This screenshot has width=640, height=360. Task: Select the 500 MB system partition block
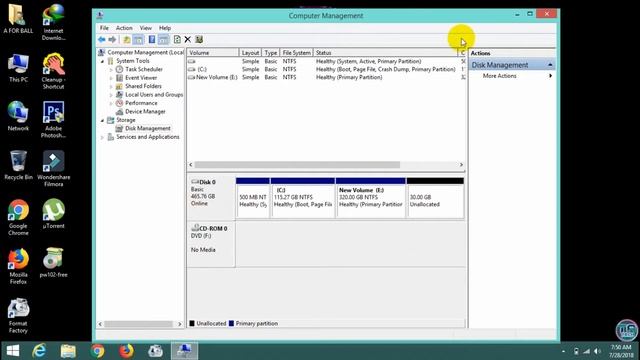pyautogui.click(x=253, y=198)
